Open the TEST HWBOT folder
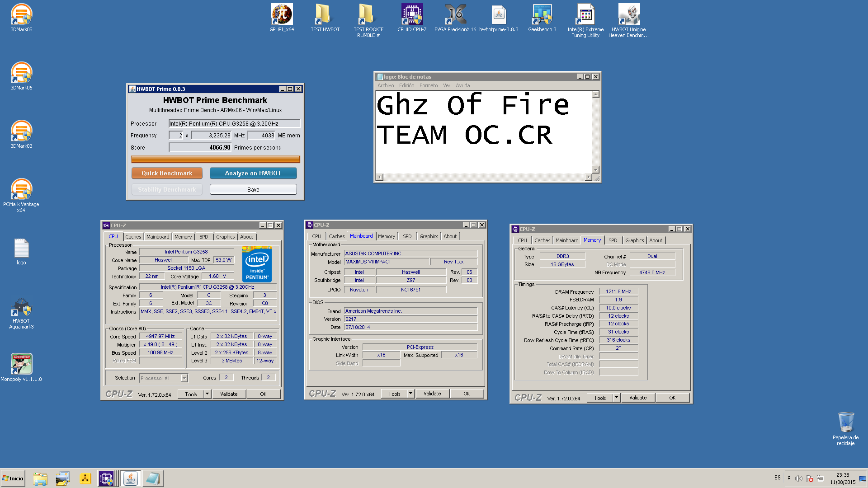Image resolution: width=868 pixels, height=488 pixels. (x=325, y=18)
